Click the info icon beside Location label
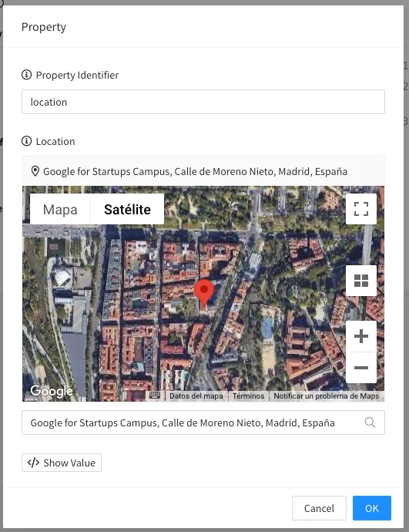 [26, 141]
